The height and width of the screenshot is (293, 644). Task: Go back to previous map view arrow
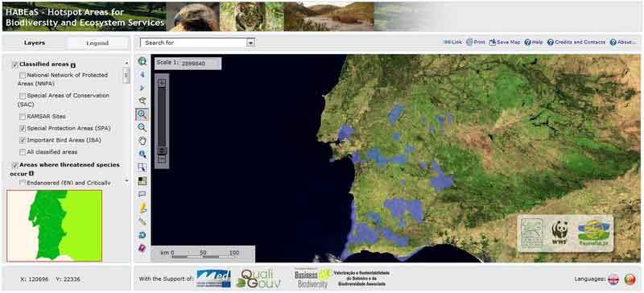coord(142,74)
